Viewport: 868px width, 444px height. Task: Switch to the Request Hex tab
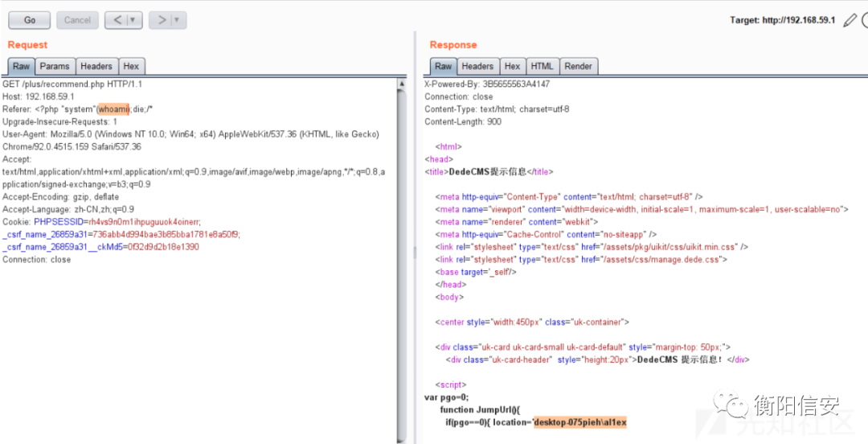point(131,66)
